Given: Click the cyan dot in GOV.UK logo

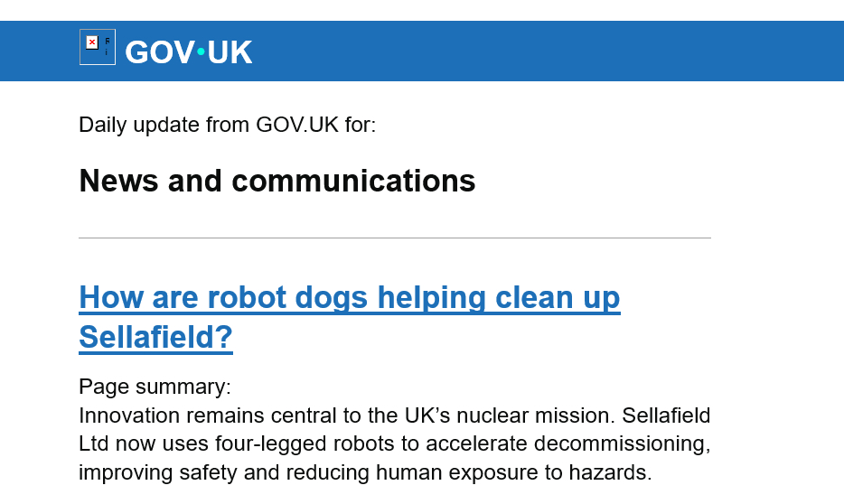Looking at the screenshot, I should (x=201, y=51).
